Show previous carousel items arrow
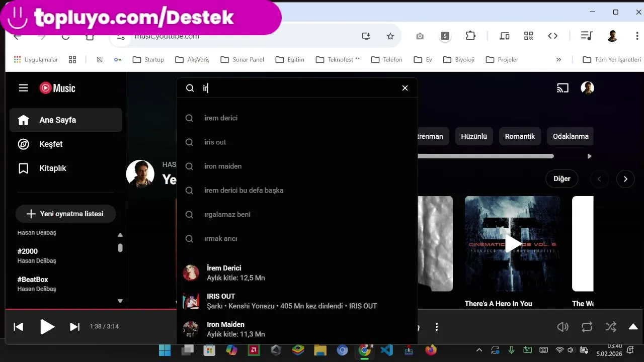Image resolution: width=644 pixels, height=362 pixels. [599, 179]
